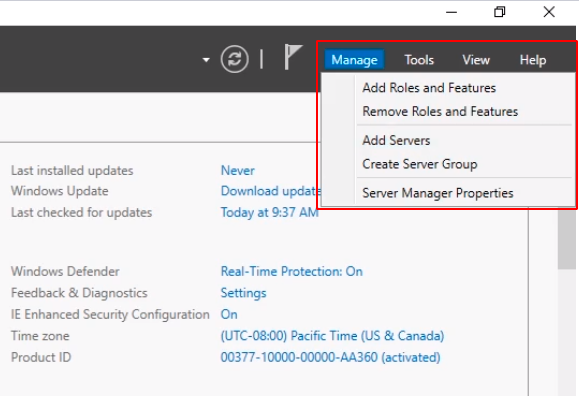Open Real-Time Protection: On link

pos(291,272)
